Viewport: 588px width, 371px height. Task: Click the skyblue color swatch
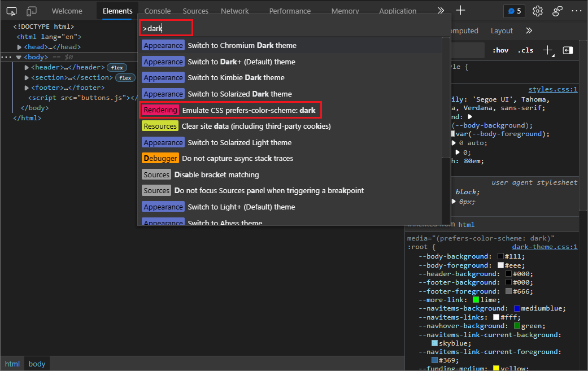(434, 343)
